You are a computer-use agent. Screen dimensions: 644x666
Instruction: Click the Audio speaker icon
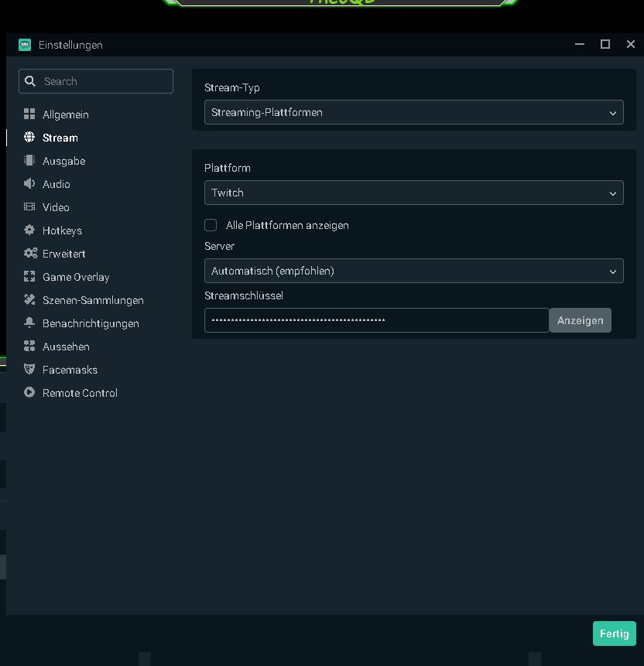(x=29, y=184)
